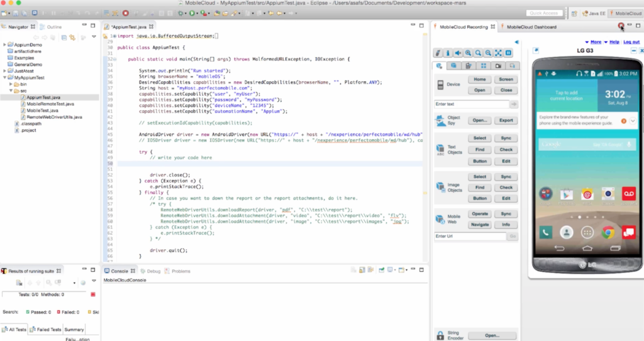Collapse the MobileCloud control panel arrow
The image size is (644, 341).
pos(517,42)
